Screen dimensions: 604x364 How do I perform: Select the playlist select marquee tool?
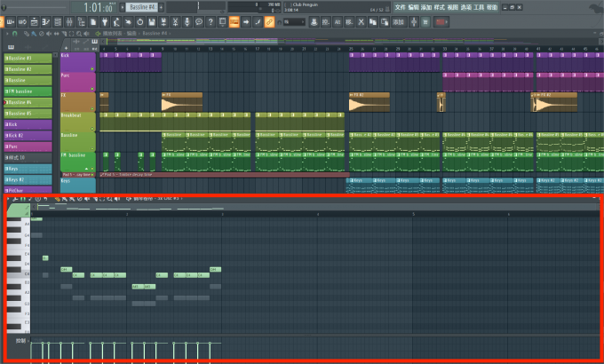tap(71, 34)
